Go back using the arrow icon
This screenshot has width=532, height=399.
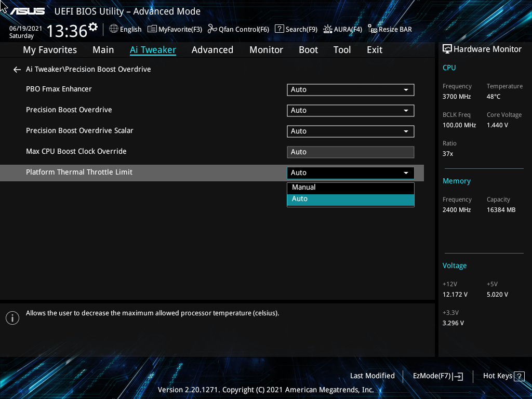(x=17, y=69)
